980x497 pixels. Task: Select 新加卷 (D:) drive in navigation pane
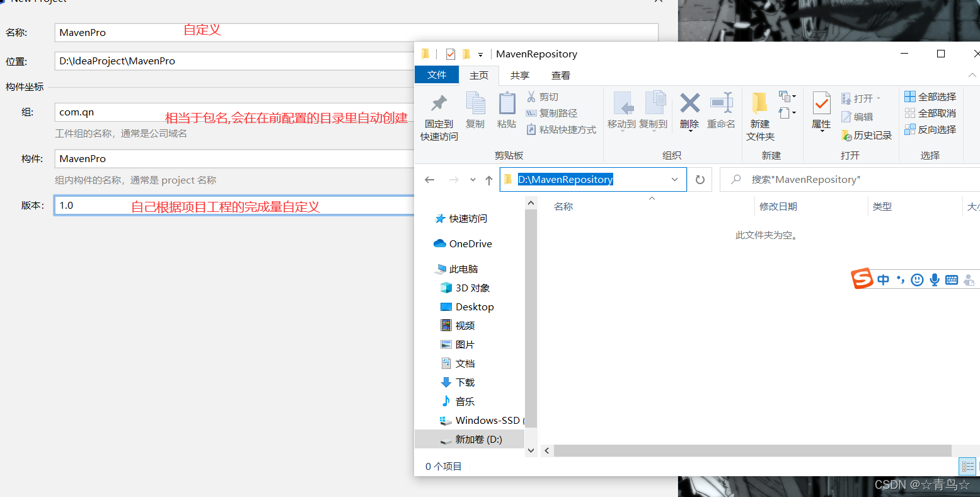pyautogui.click(x=470, y=440)
